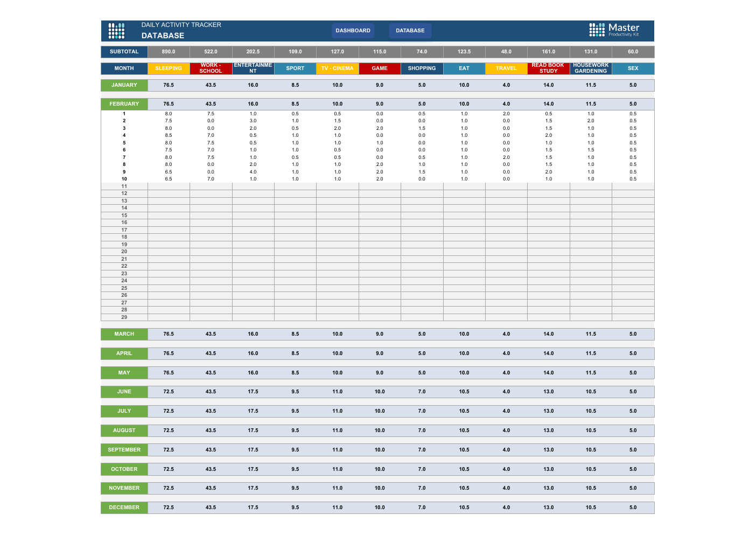The width and height of the screenshot is (756, 535).
Task: Expand the MAY month row
Action: pyautogui.click(x=124, y=373)
